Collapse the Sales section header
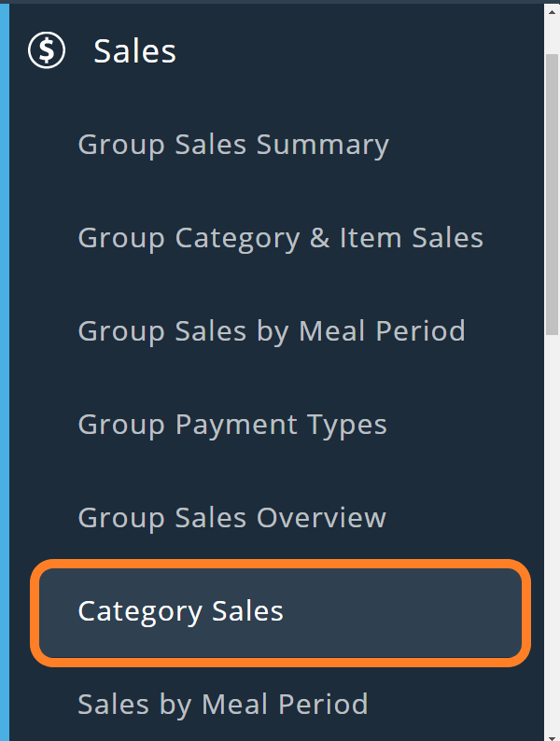 tap(134, 51)
